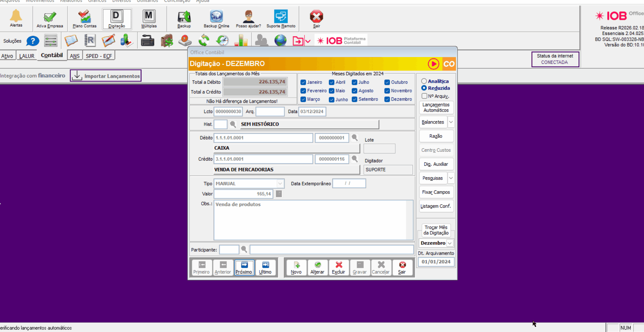
Task: Click the Backup Online icon
Action: coord(216,19)
